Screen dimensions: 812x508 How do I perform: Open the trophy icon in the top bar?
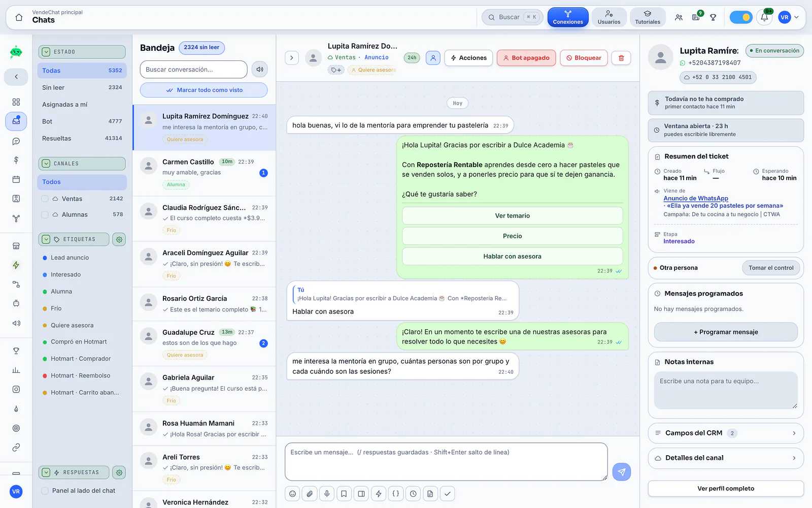tap(713, 17)
